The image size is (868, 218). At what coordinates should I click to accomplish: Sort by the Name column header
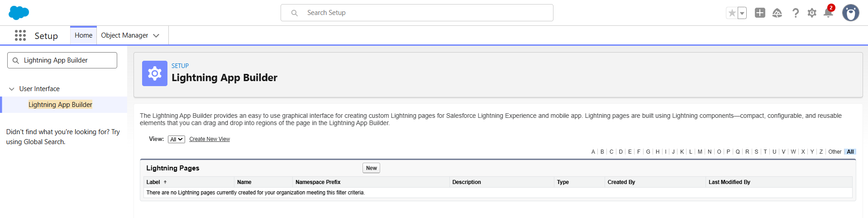click(244, 182)
